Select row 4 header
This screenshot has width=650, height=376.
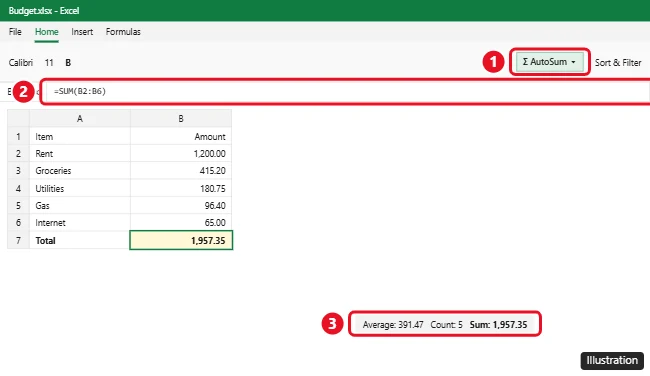click(18, 188)
